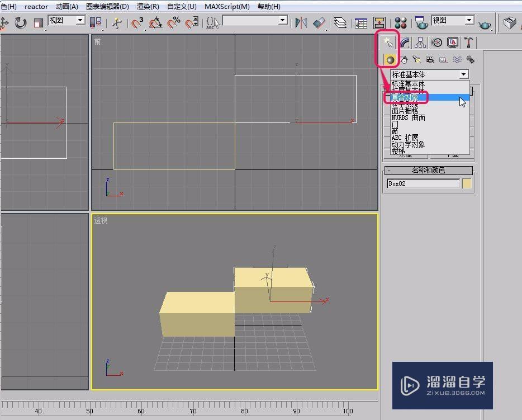Screen dimensions: 522x420
Task: Open the MAXScript(M) menu
Action: (x=226, y=7)
